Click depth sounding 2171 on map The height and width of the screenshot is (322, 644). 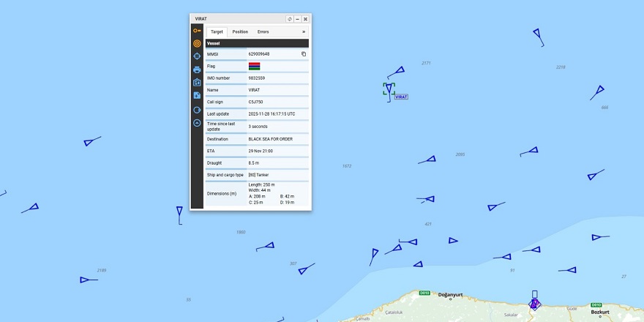point(426,63)
